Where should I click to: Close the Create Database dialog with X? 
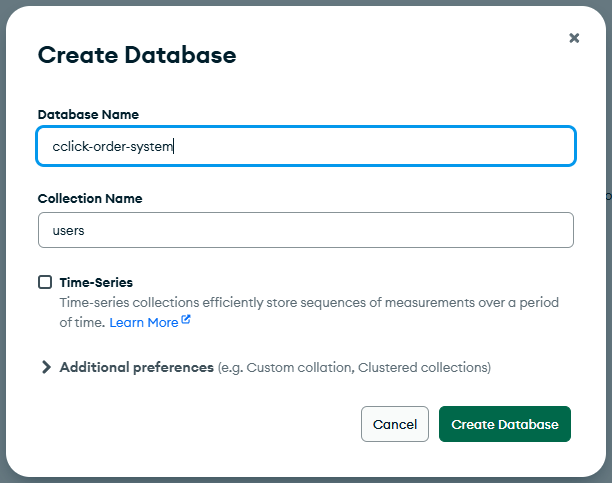(x=574, y=38)
